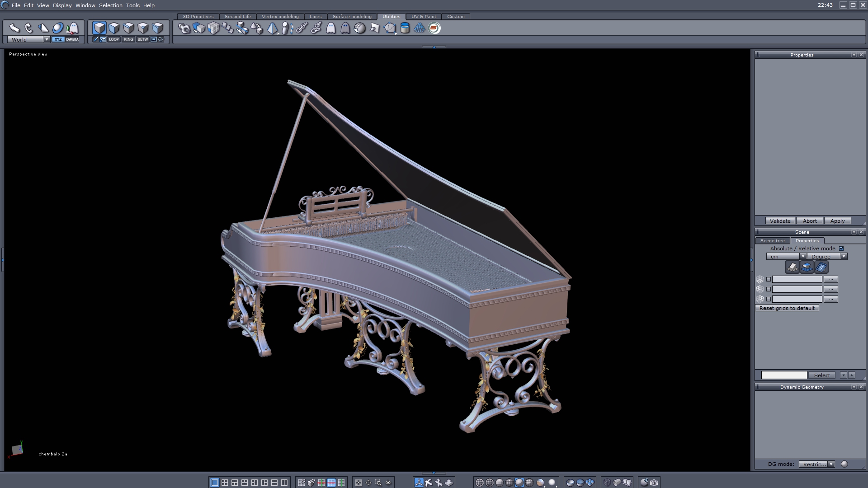
Task: Select the four-view layout icon
Action: coord(225,483)
